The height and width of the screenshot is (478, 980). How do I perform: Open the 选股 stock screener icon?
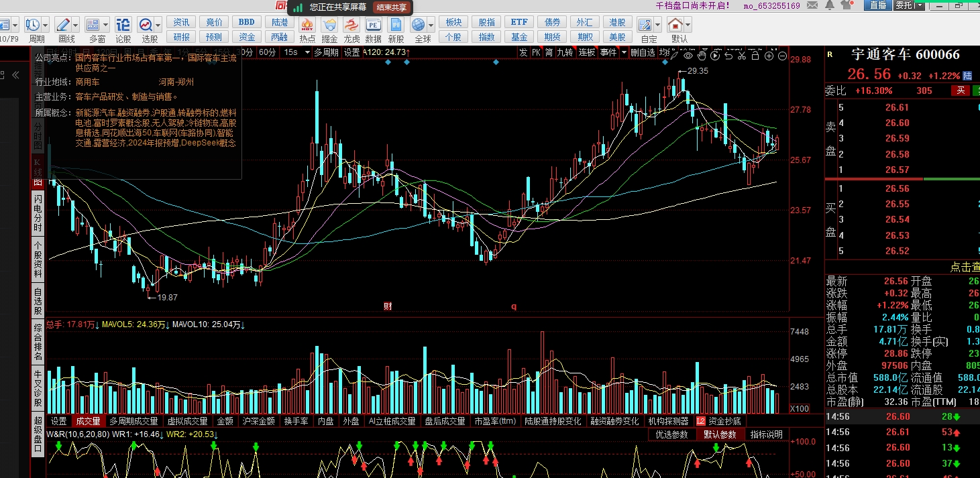[146, 25]
